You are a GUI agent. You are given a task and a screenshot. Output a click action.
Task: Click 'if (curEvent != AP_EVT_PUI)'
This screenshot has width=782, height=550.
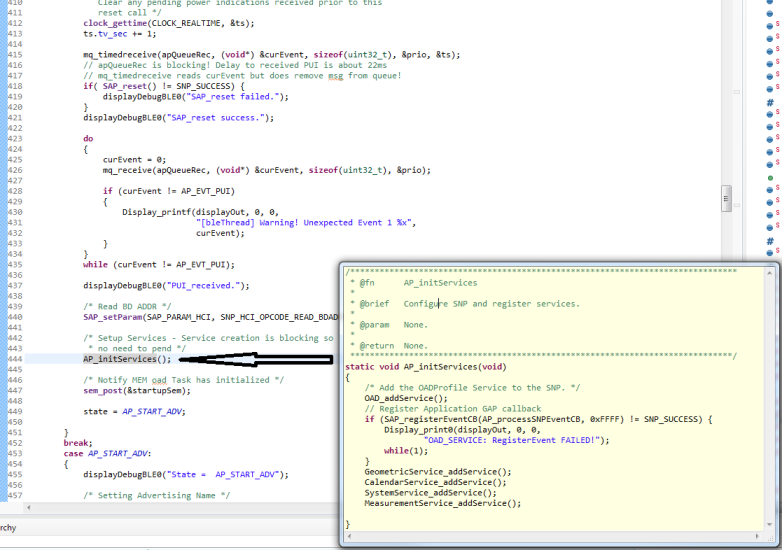(x=169, y=191)
